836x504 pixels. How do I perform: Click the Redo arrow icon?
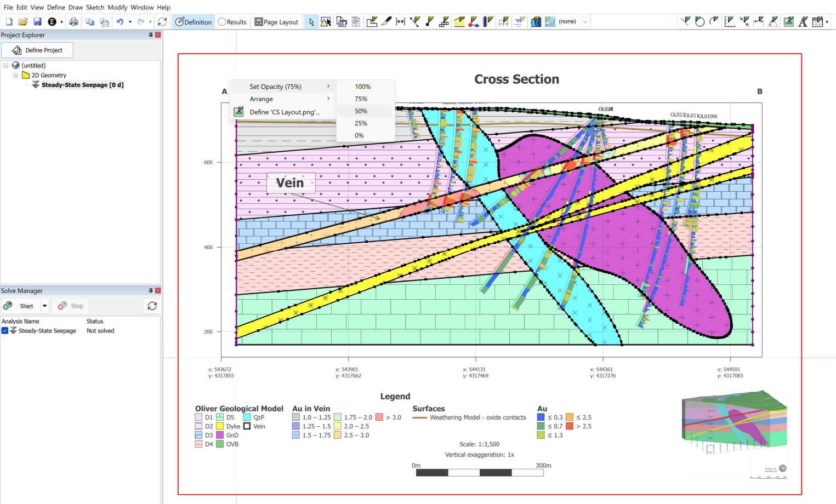coord(141,22)
